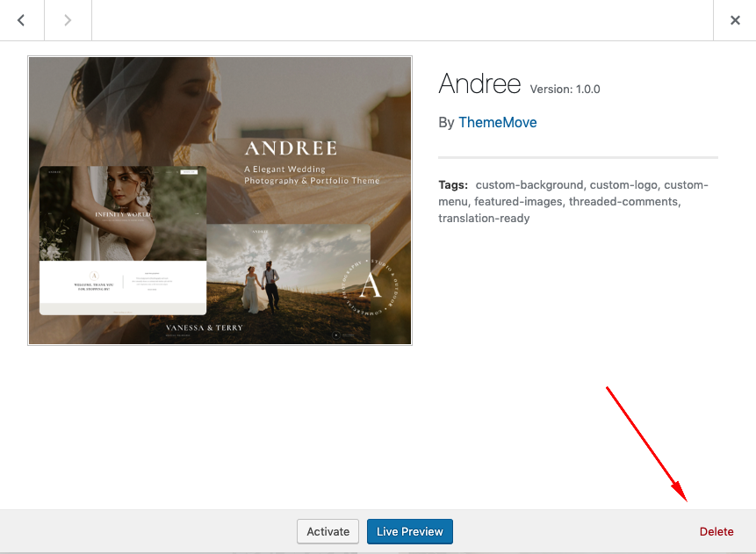Click the small play icon in screenshot

[x=335, y=335]
